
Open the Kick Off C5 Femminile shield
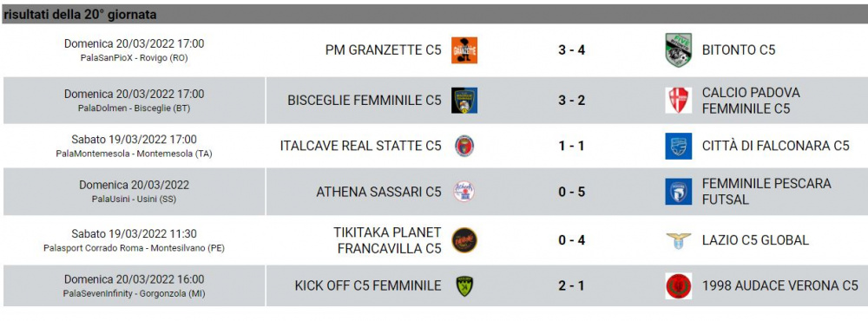[464, 286]
